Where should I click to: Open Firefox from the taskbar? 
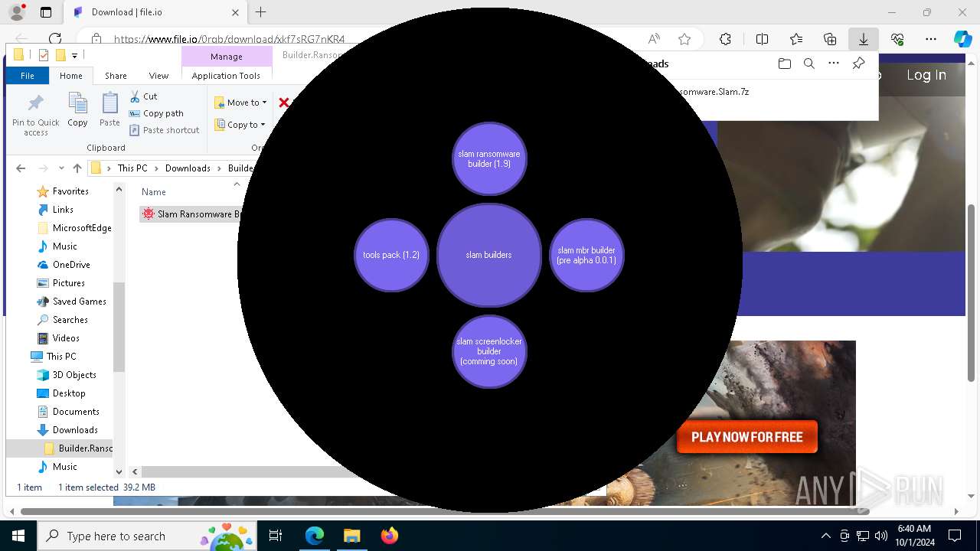389,536
